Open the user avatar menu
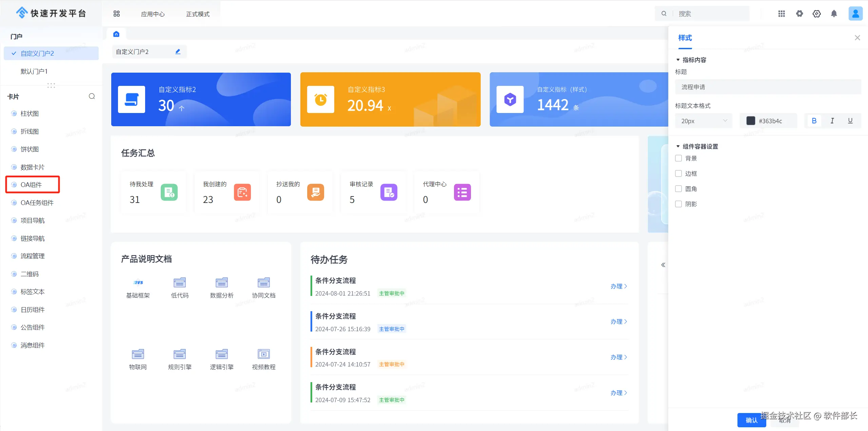Image resolution: width=868 pixels, height=431 pixels. pyautogui.click(x=855, y=14)
